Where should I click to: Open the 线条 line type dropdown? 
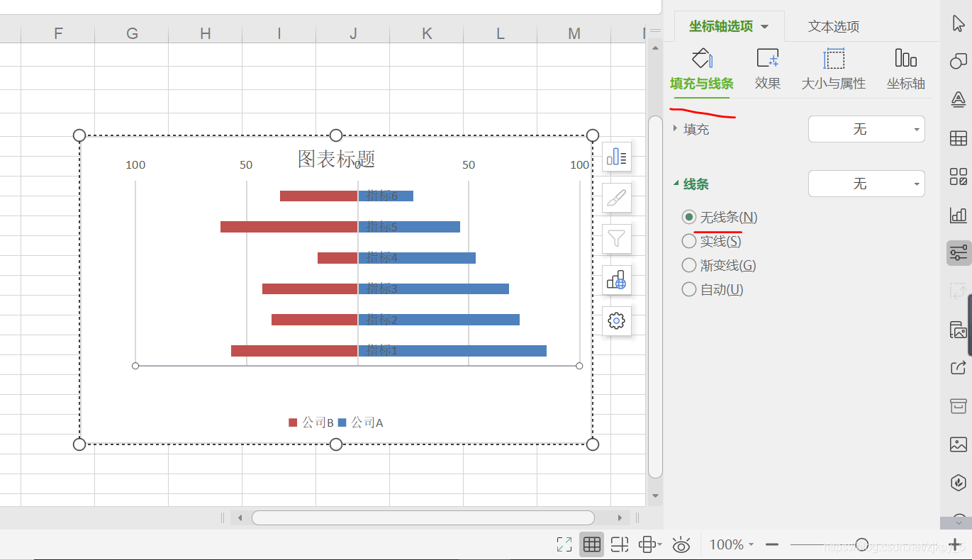tap(866, 184)
